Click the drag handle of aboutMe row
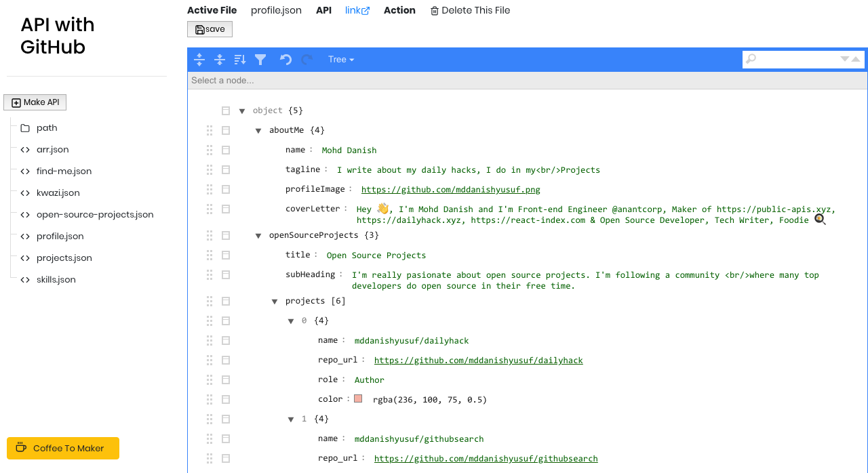Viewport: 868px width, 473px height. tap(210, 130)
